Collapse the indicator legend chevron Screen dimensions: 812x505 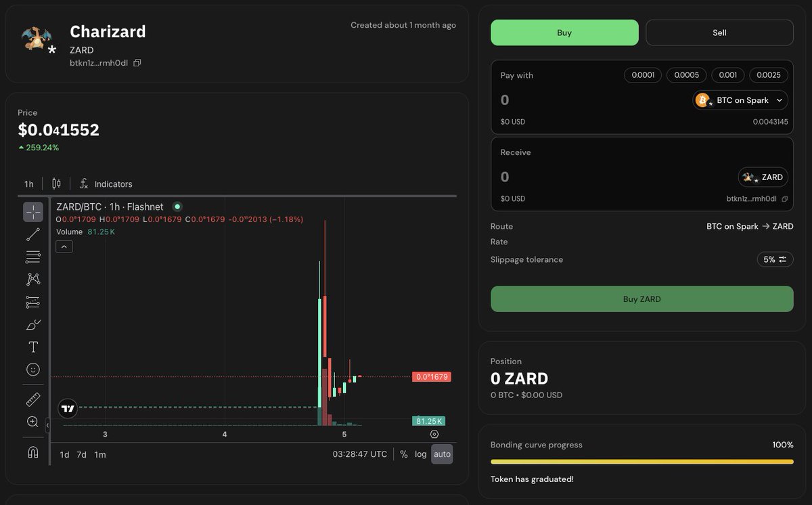(x=64, y=247)
